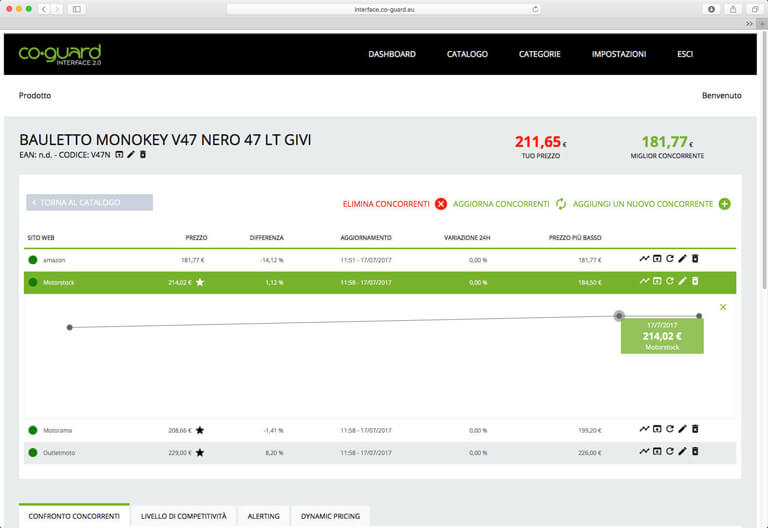Show price chart for Outletmoto row

644,452
